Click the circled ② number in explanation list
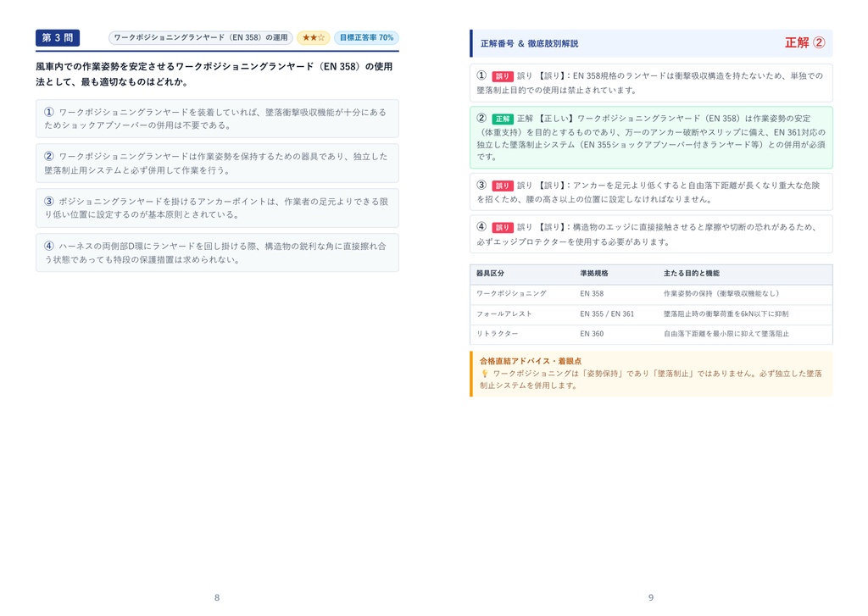This screenshot has width=868, height=616. pyautogui.click(x=481, y=118)
